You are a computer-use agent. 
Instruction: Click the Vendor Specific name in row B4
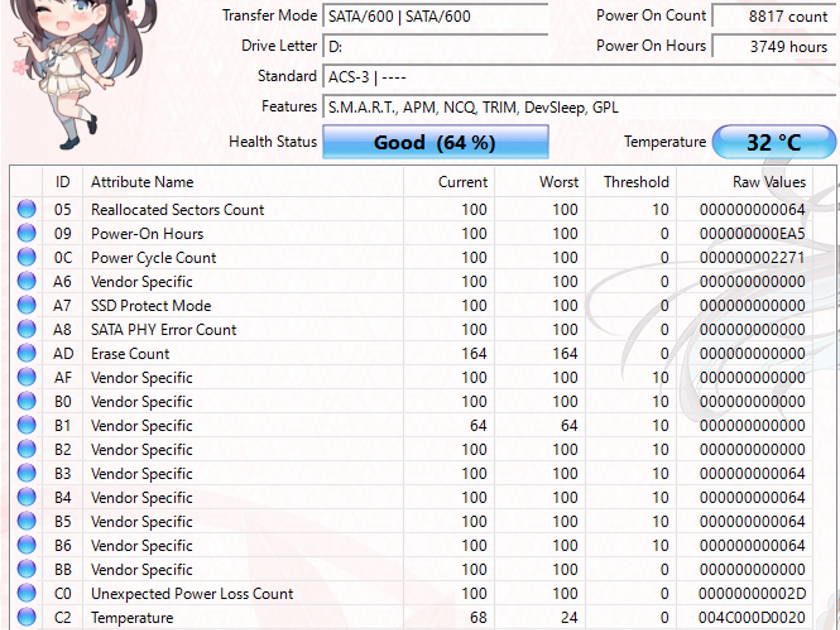pos(142,498)
